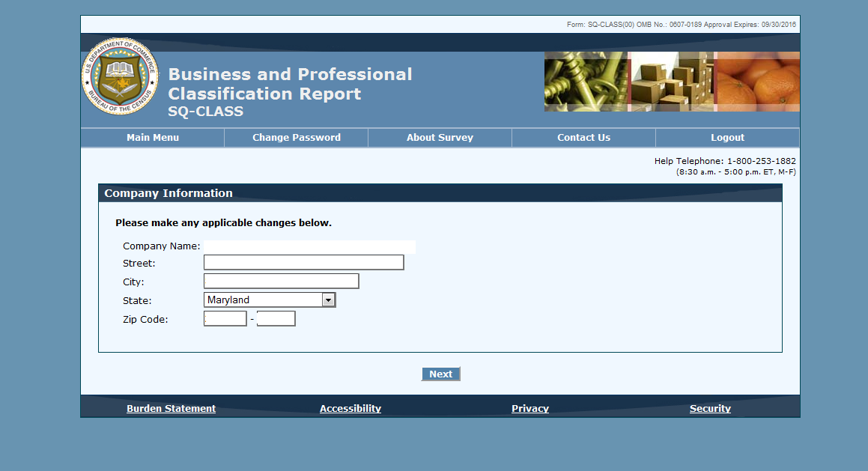Follow the Accessibility footer link
Screen dimensions: 868x471
click(350, 409)
